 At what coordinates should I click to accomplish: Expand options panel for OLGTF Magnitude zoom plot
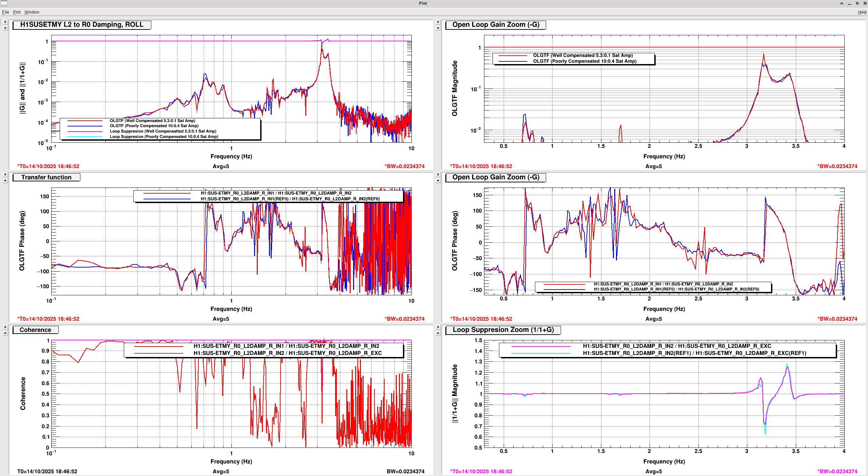(x=438, y=22)
